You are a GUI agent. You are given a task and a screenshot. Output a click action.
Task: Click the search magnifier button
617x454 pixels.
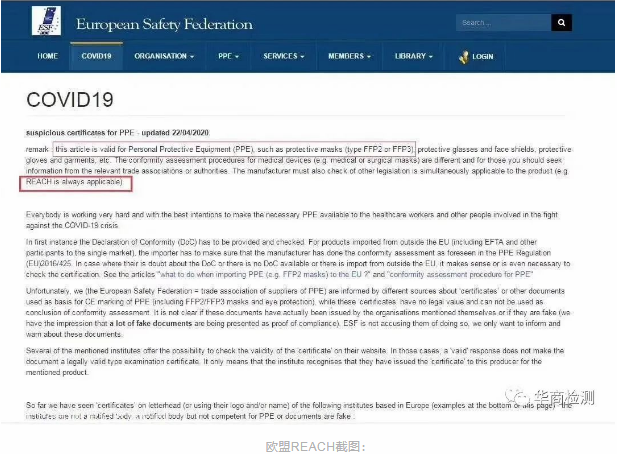(x=562, y=23)
